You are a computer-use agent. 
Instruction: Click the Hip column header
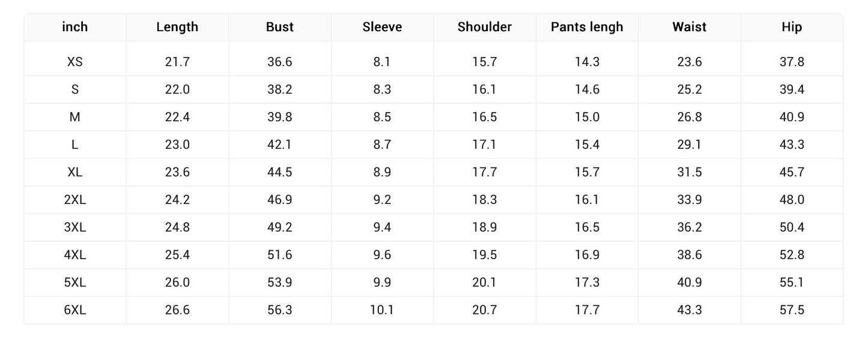792,27
